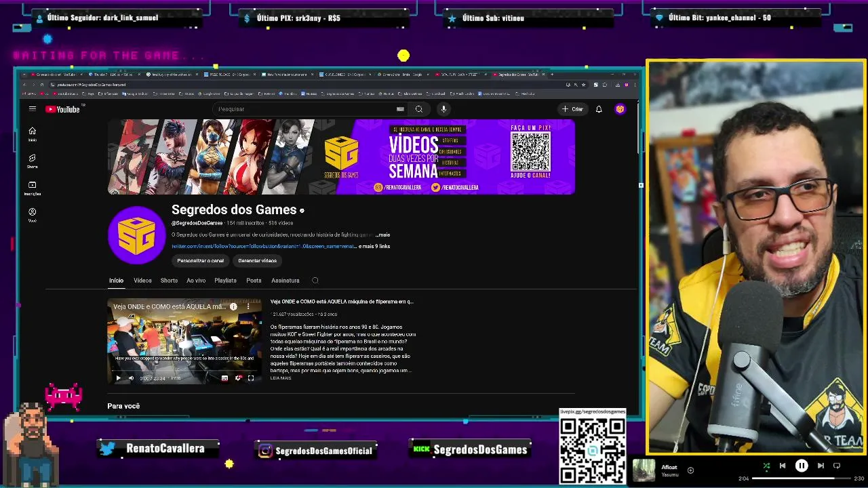This screenshot has height=488, width=868.
Task: Play the featured fliperama video
Action: coord(118,378)
